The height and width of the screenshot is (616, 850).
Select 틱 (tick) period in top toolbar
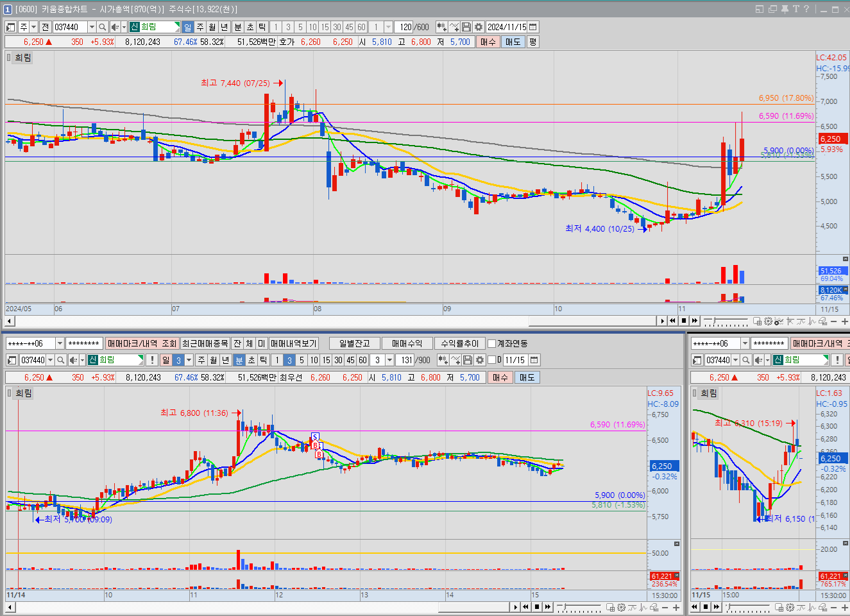262,27
